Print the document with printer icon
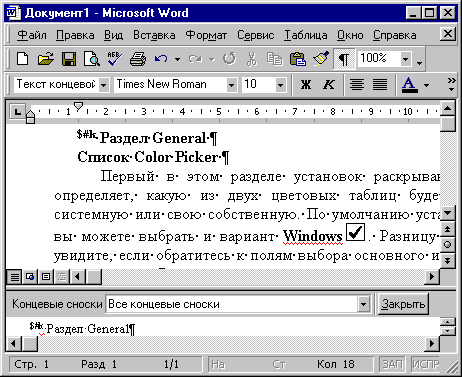The width and height of the screenshot is (462, 377). [x=138, y=59]
